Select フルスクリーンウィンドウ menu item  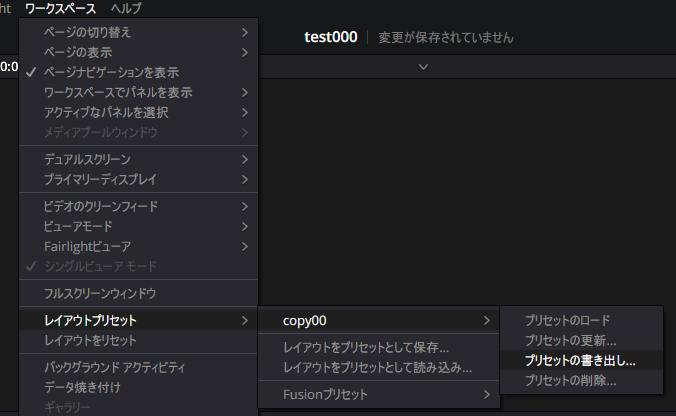click(x=138, y=294)
